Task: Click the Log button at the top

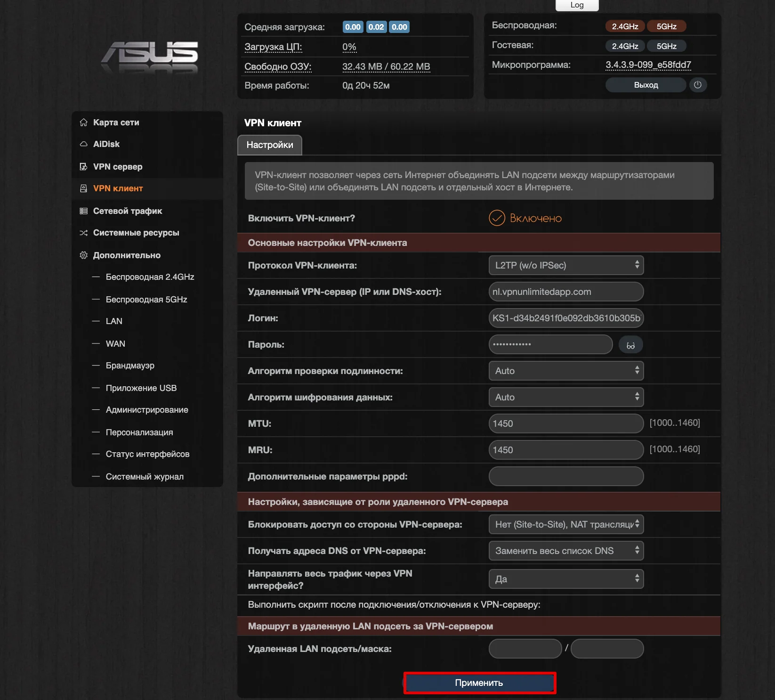Action: 577,5
